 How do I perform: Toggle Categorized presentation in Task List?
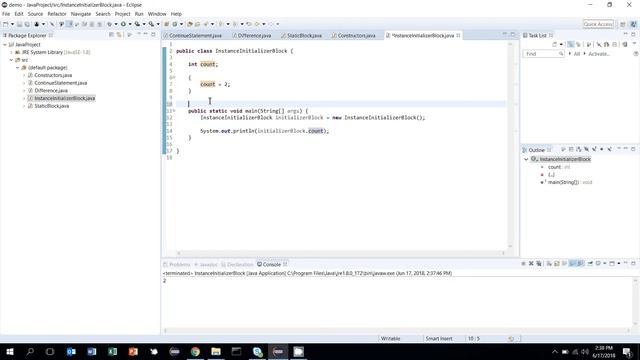[570, 44]
